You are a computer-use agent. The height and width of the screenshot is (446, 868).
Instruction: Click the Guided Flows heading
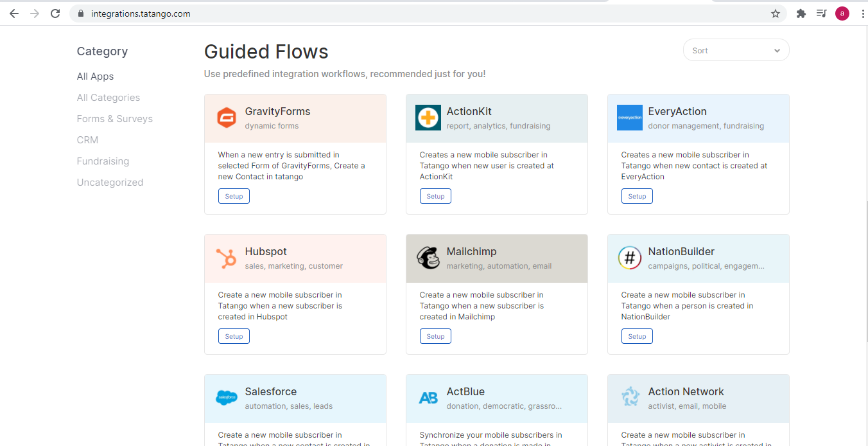coord(266,52)
